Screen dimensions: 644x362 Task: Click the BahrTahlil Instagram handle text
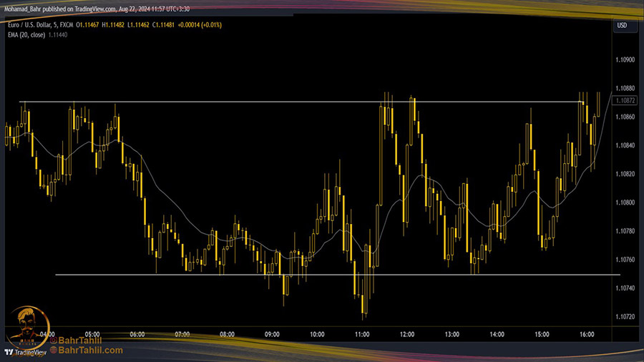point(83,341)
